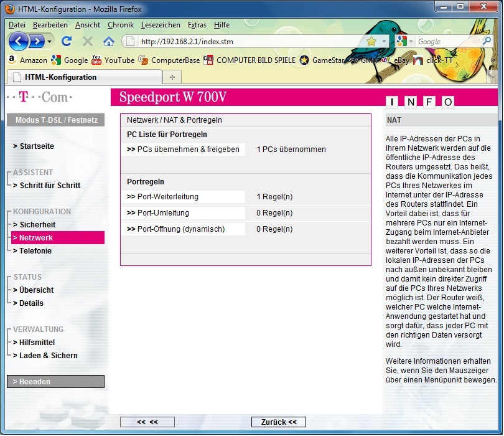Viewport: 504px width, 436px height.
Task: Open the Extras menu
Action: pyautogui.click(x=197, y=25)
